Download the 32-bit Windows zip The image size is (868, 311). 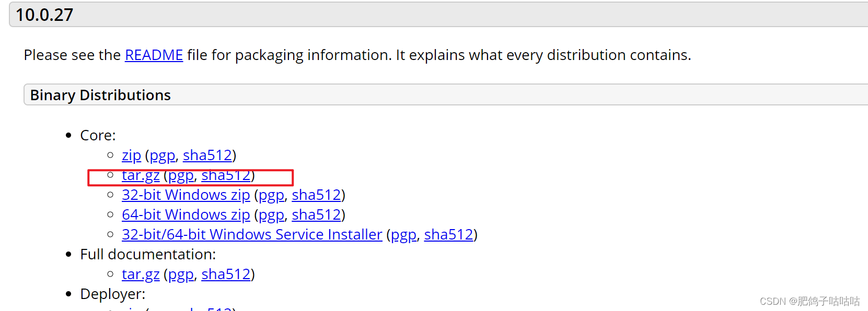186,195
